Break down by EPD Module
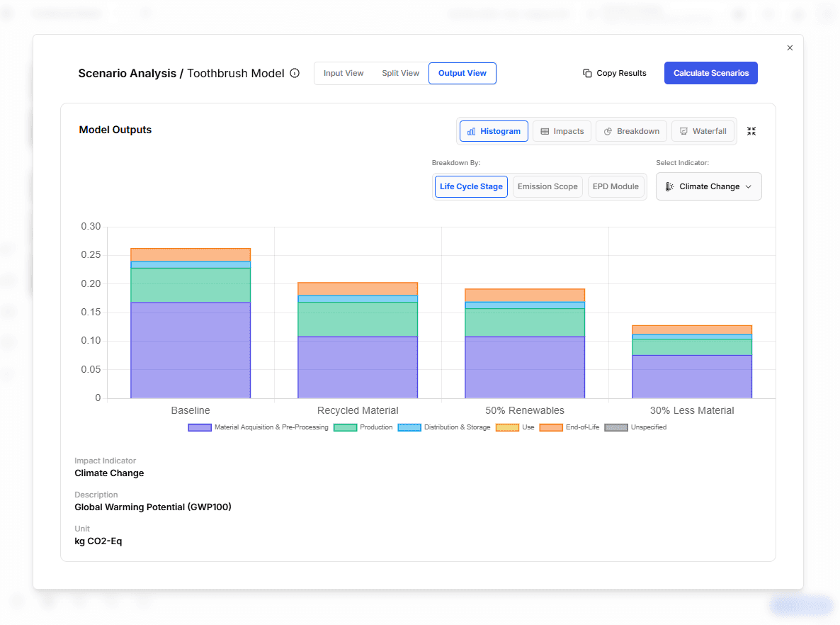Image resolution: width=840 pixels, height=625 pixels. pos(615,186)
